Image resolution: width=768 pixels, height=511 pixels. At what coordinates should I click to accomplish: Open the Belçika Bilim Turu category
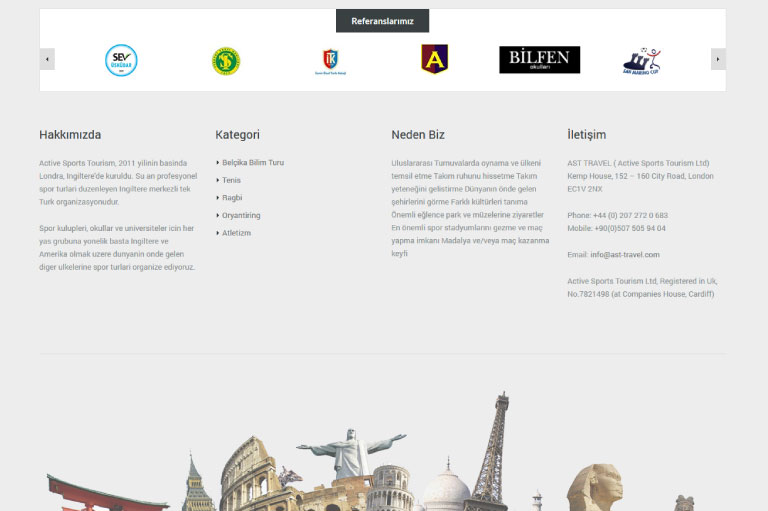(253, 162)
